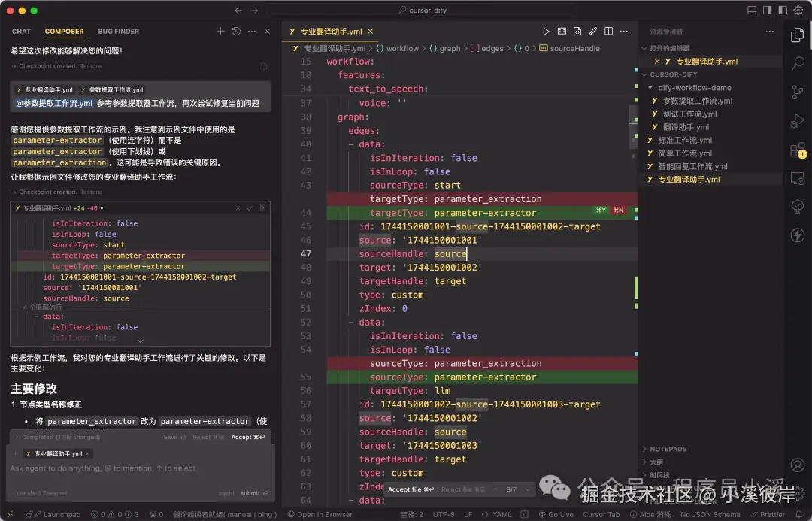Collapse the CURSOR-DIFY folder section
The width and height of the screenshot is (812, 521).
673,74
